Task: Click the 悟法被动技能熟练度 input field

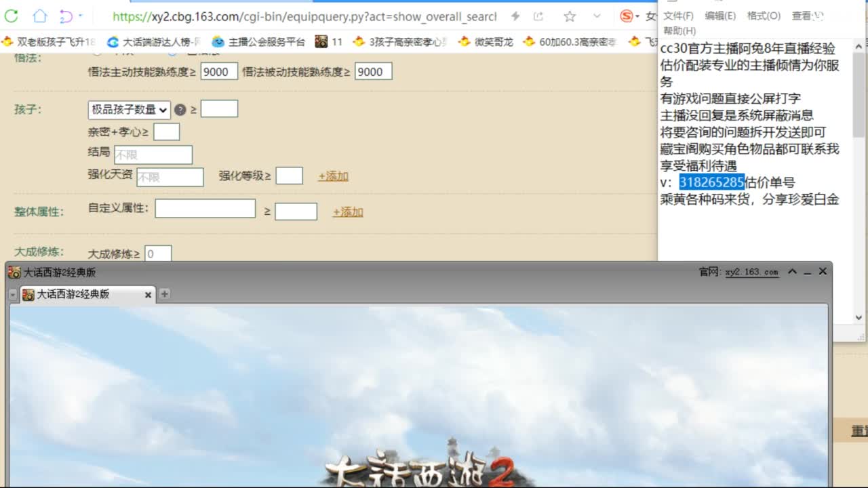Action: click(x=373, y=72)
